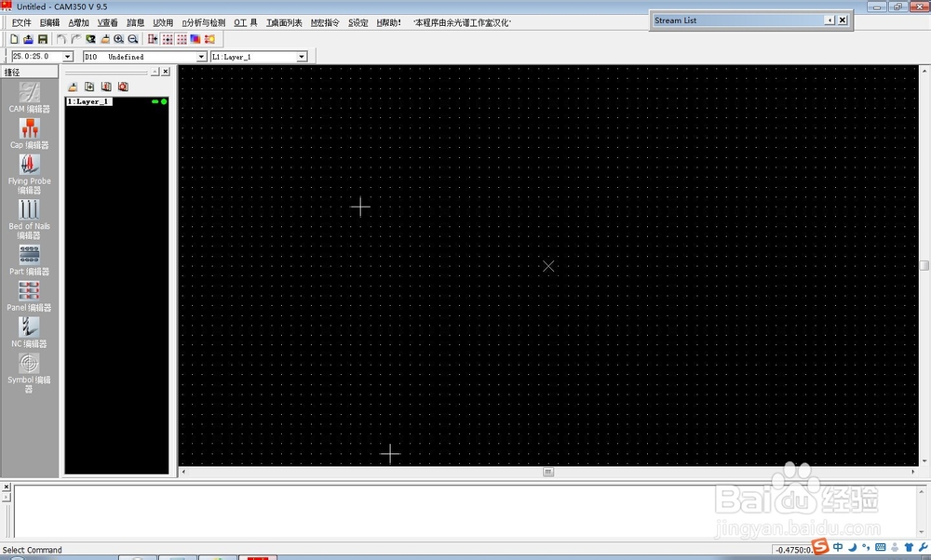Open the Bed of Nails editor

tap(29, 220)
